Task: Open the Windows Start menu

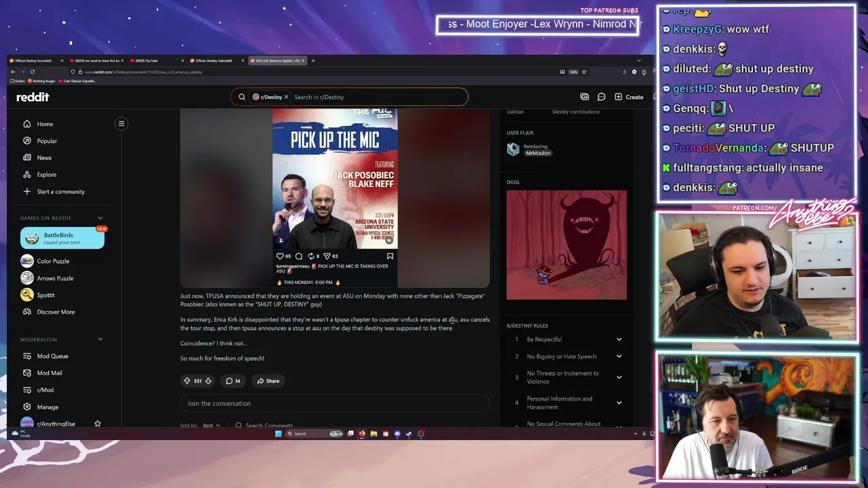Action: 278,434
